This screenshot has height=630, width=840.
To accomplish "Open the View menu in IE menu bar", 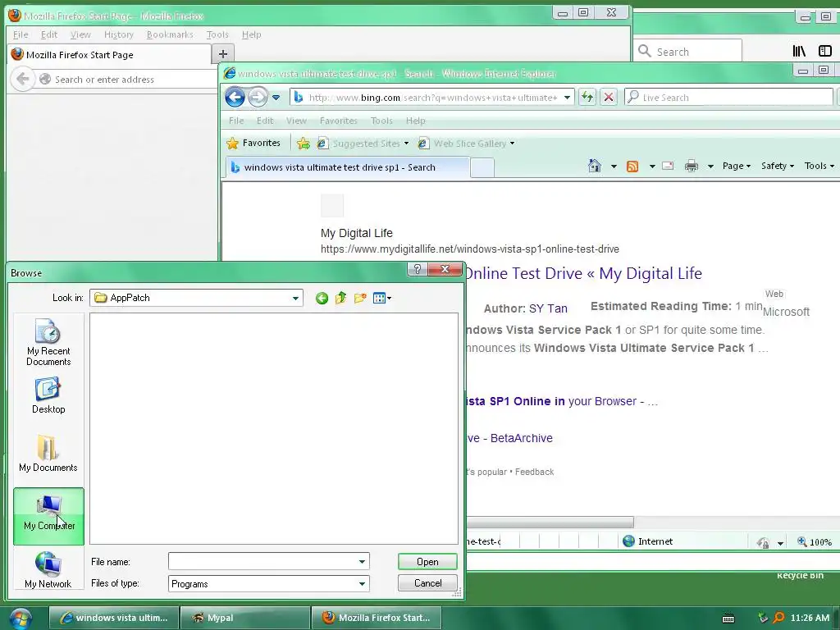I will pos(296,121).
